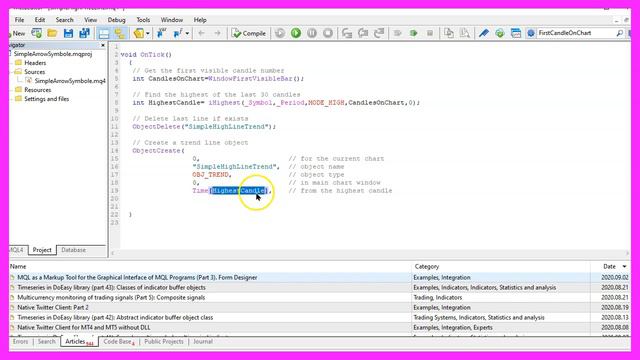
Task: Select SimpleArrowSymbole.mqproj in the project tree
Action: 53,54
